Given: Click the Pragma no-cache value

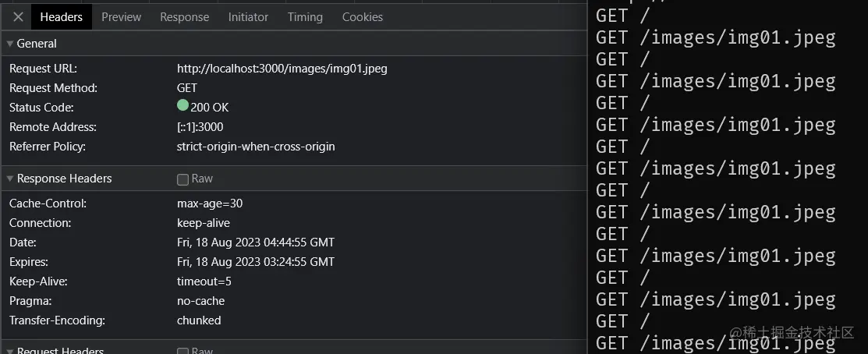Looking at the screenshot, I should (x=200, y=301).
